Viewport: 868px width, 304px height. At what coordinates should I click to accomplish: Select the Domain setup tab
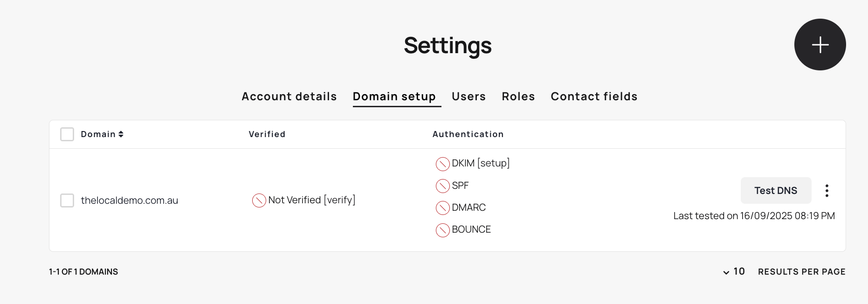pos(394,97)
